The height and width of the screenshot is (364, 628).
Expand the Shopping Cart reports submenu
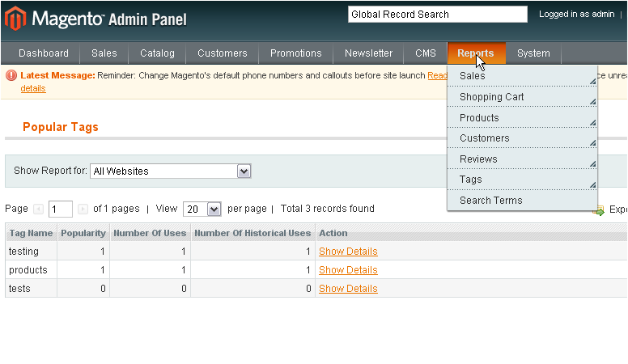click(523, 97)
